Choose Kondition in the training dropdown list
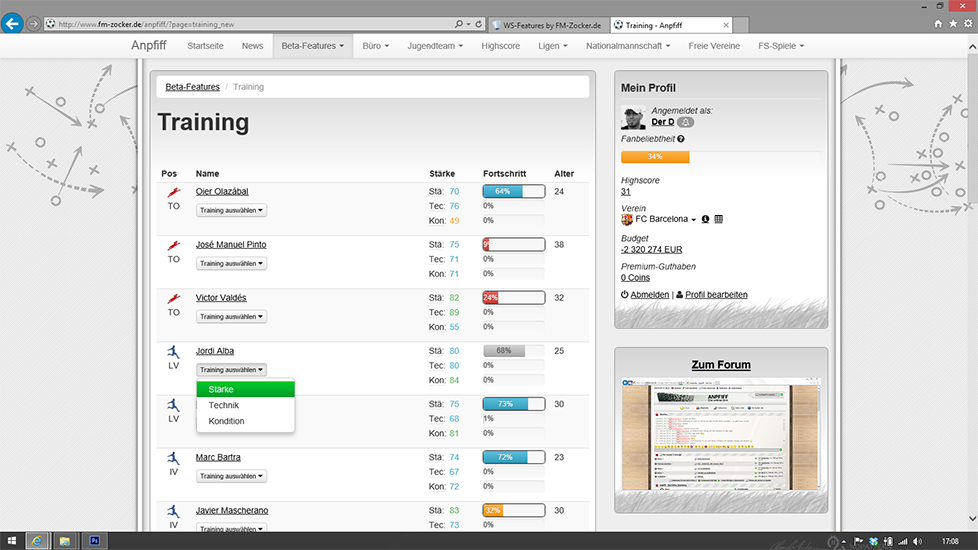Viewport: 978px width, 550px height. coord(226,421)
